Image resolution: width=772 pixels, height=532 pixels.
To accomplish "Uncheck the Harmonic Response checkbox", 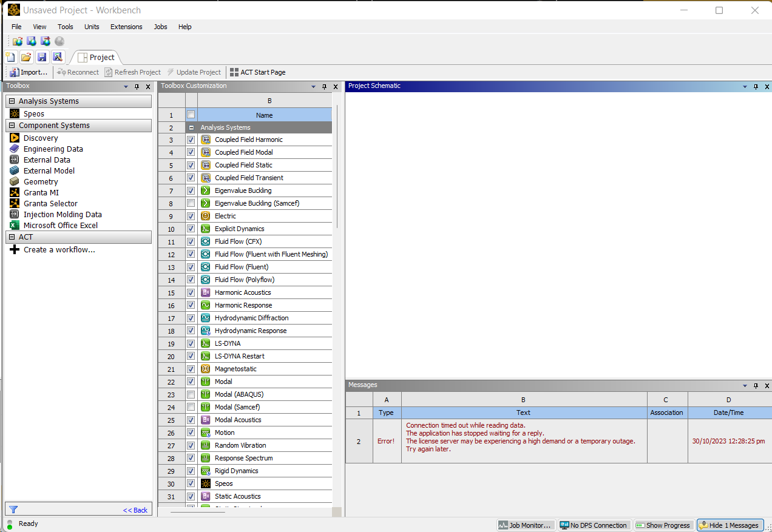I will tap(191, 305).
